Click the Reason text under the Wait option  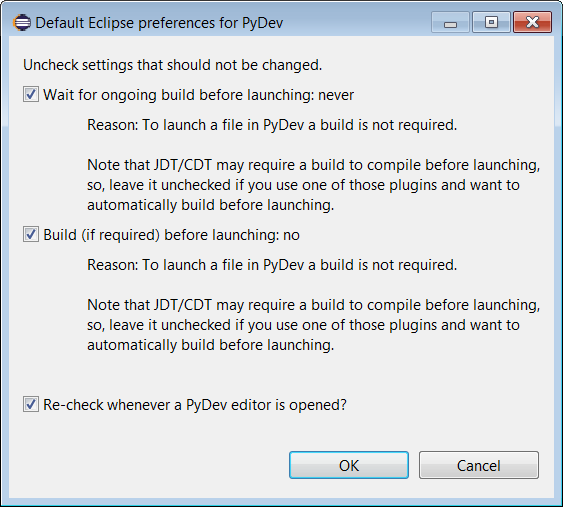coord(272,125)
